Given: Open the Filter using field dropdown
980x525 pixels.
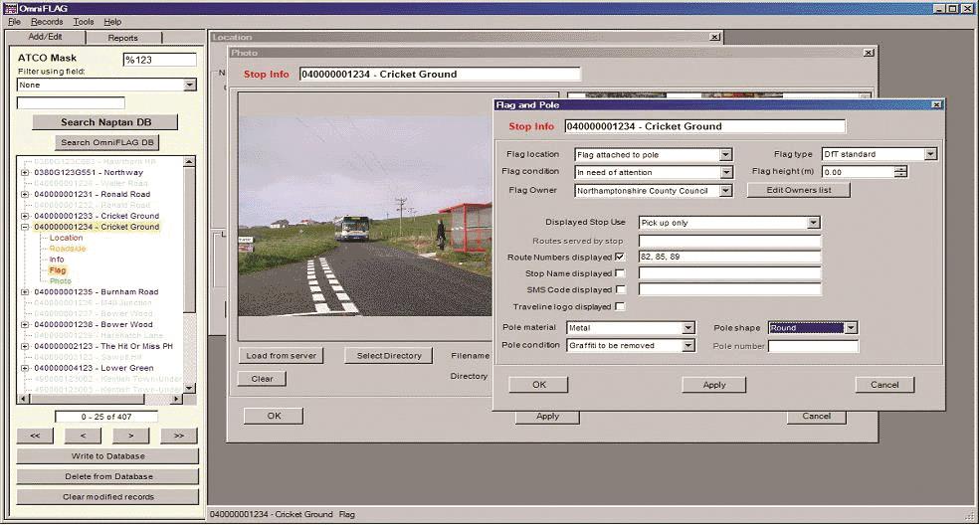Looking at the screenshot, I should click(190, 85).
